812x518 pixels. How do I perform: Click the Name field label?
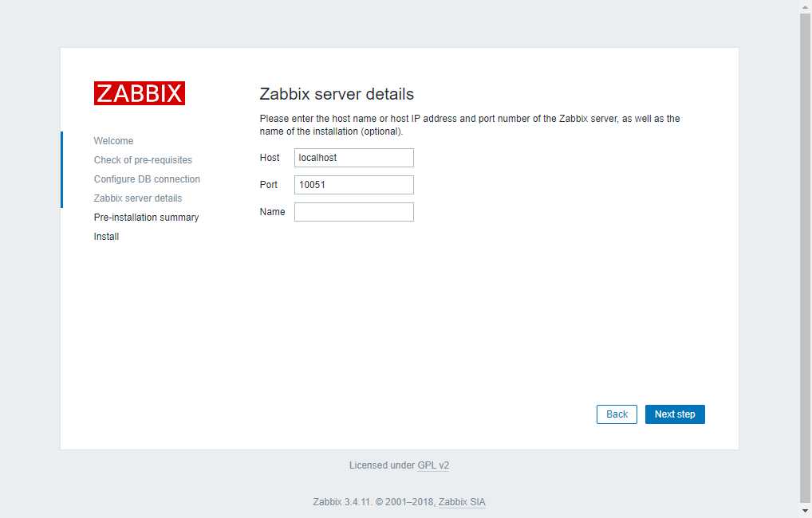(x=272, y=212)
